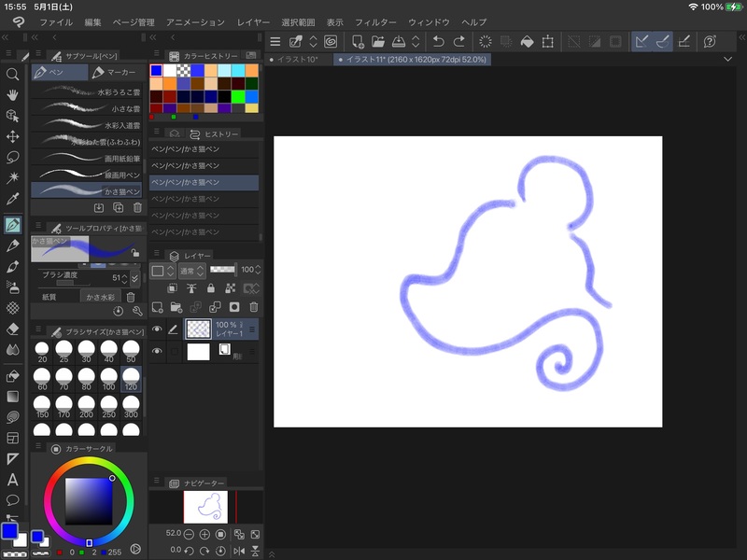Toggle visibility of レイヤー1
Screen dimensions: 747x560
(x=157, y=329)
